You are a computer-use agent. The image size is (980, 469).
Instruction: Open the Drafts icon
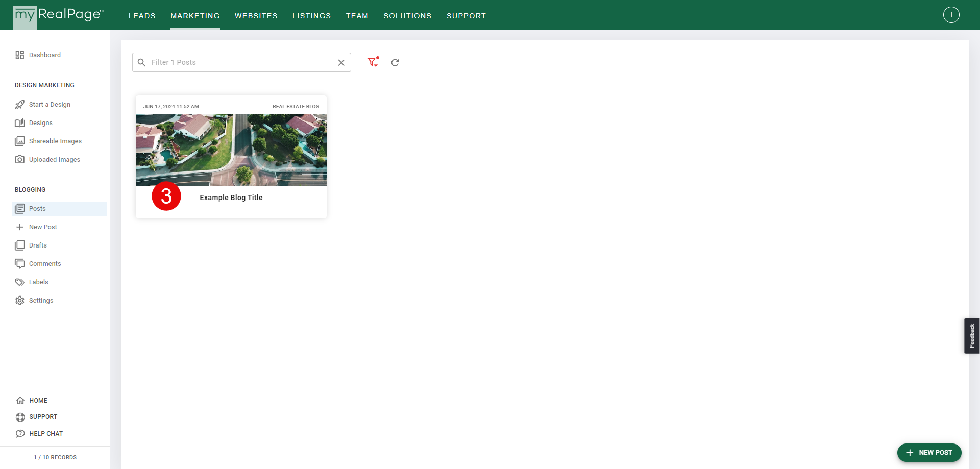[20, 245]
